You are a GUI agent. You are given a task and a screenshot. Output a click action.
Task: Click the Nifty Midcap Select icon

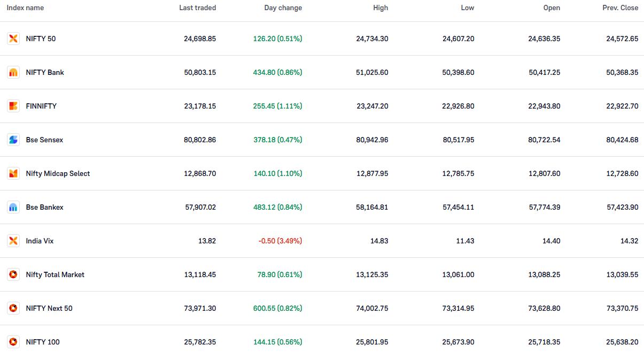click(x=13, y=173)
